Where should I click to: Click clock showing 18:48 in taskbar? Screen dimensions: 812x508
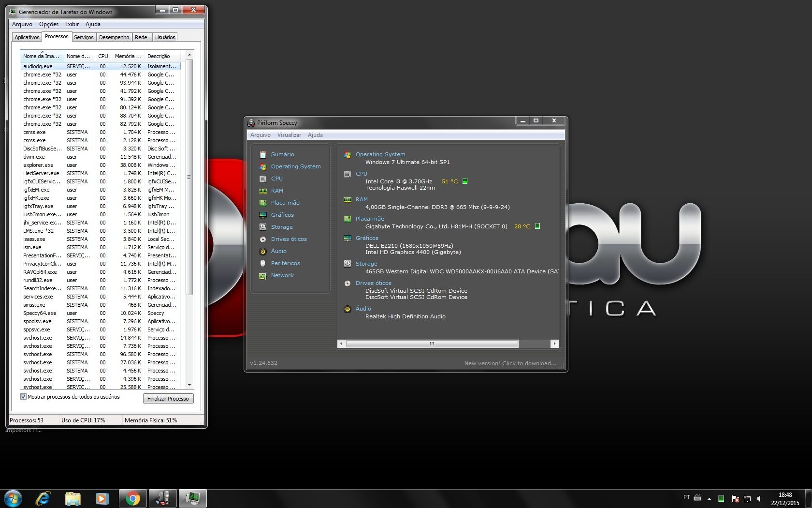click(785, 495)
